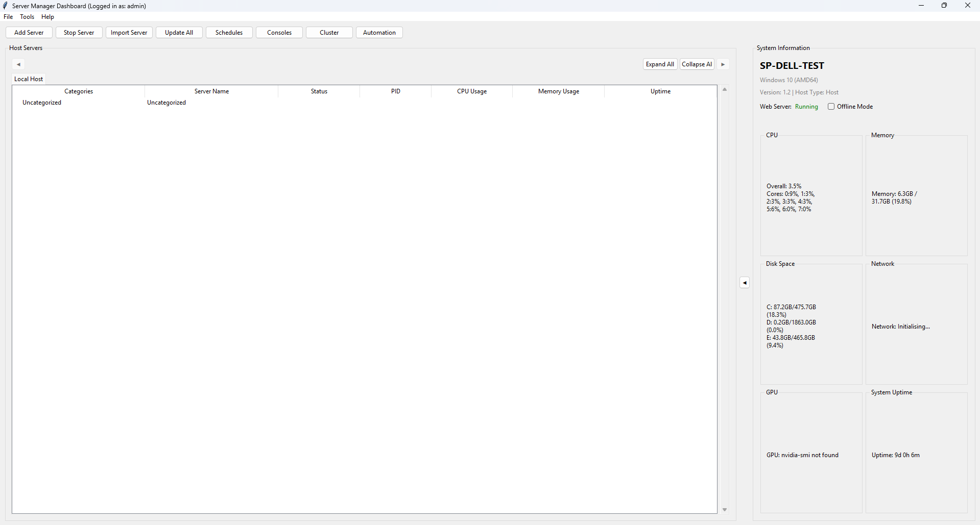Viewport: 980px width, 525px height.
Task: Click the CPU Overall 3.5% readout
Action: 784,186
